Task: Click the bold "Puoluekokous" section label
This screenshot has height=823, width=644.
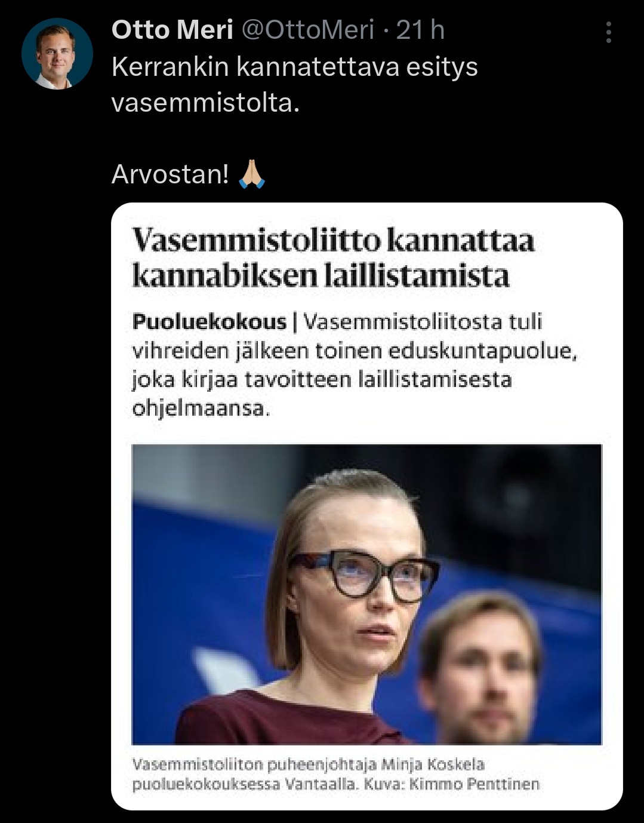Action: (209, 322)
